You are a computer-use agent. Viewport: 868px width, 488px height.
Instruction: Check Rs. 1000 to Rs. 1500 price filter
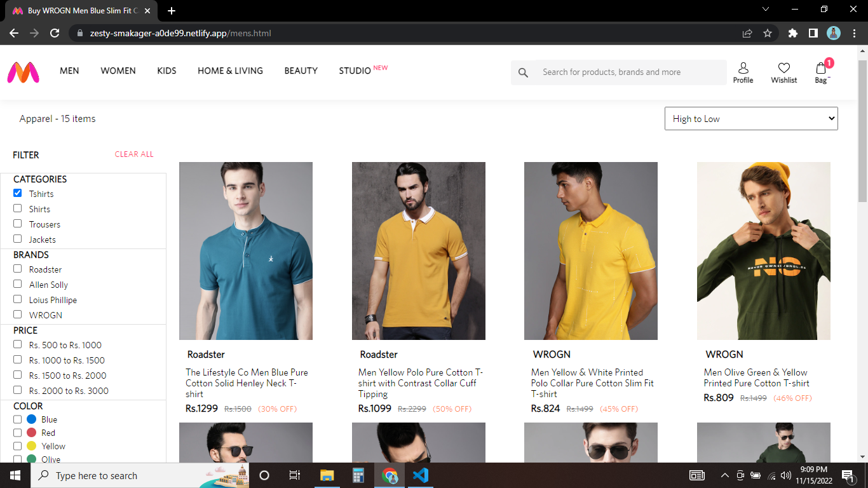pyautogui.click(x=18, y=360)
